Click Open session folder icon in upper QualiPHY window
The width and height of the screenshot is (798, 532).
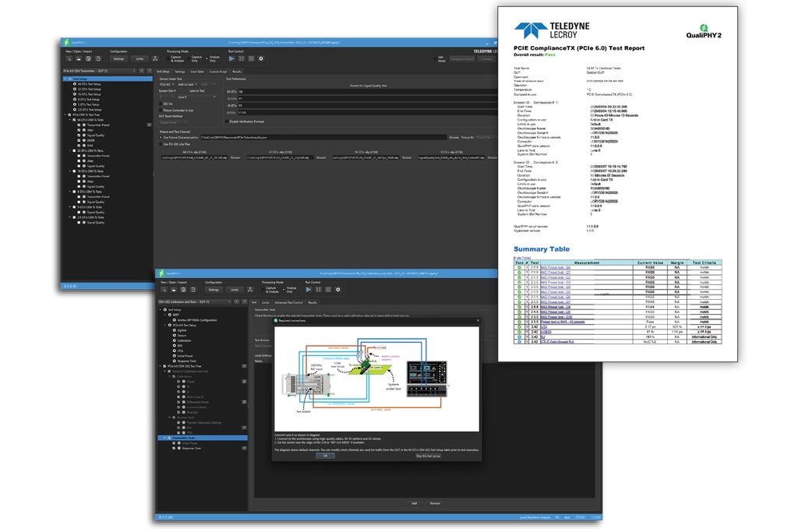click(x=79, y=59)
